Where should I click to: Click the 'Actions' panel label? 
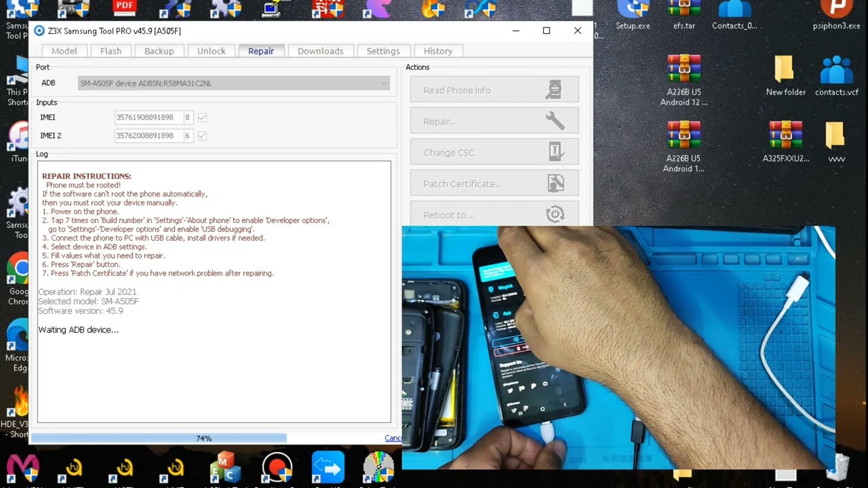tap(418, 67)
